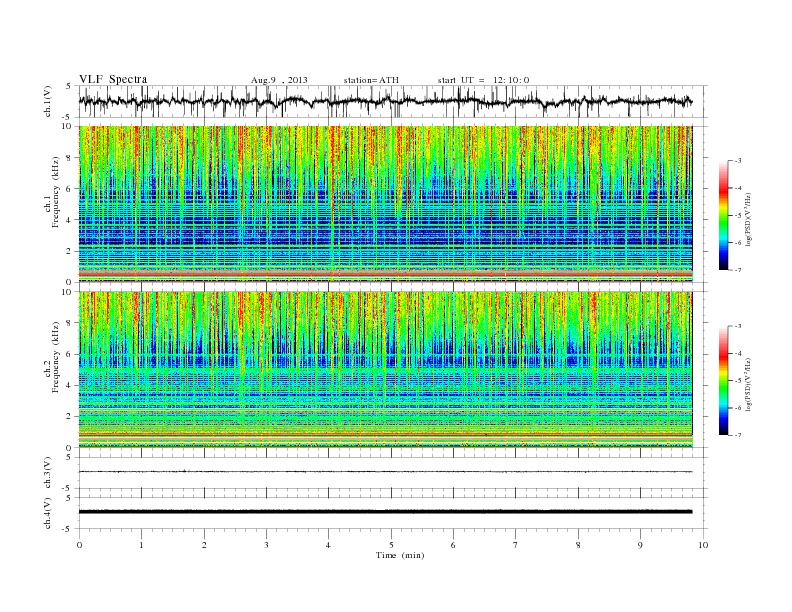Click the "start UT = 12:10:0" header text
This screenshot has width=792, height=612.
click(x=483, y=80)
